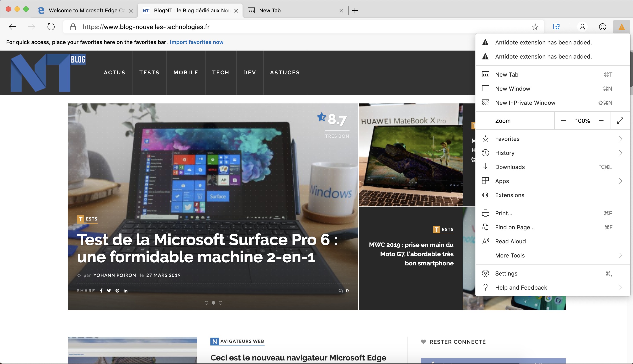Choose New InPrivate Window from menu
The width and height of the screenshot is (633, 364).
coord(525,103)
